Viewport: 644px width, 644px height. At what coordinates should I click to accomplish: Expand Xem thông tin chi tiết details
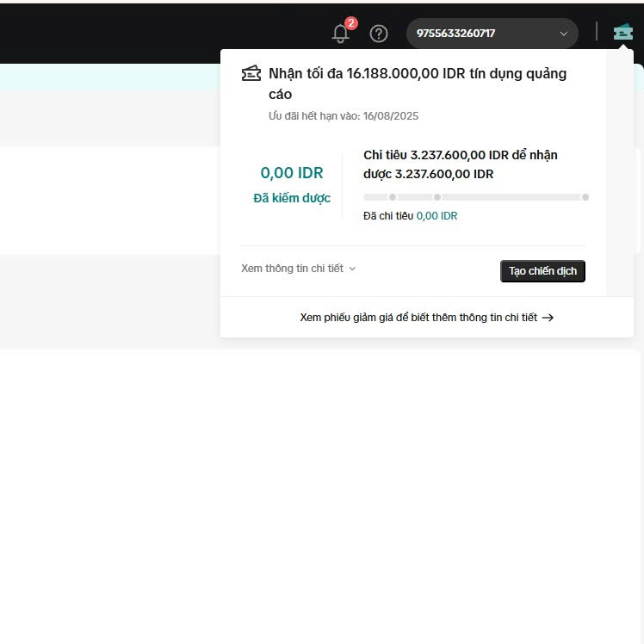point(298,269)
